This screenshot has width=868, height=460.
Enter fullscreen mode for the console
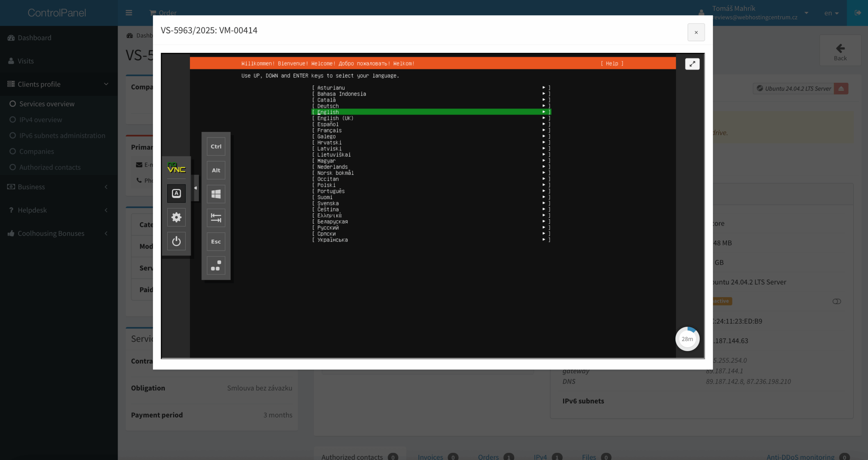[x=692, y=64]
